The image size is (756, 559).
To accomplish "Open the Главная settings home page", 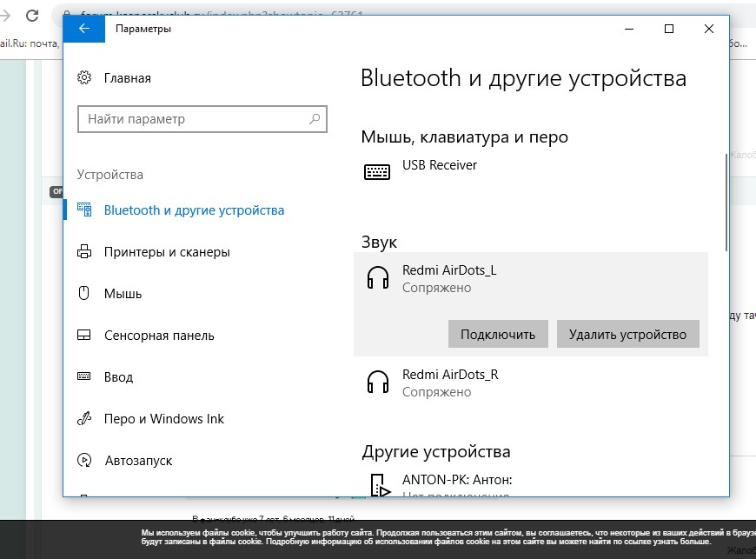I will (x=127, y=78).
